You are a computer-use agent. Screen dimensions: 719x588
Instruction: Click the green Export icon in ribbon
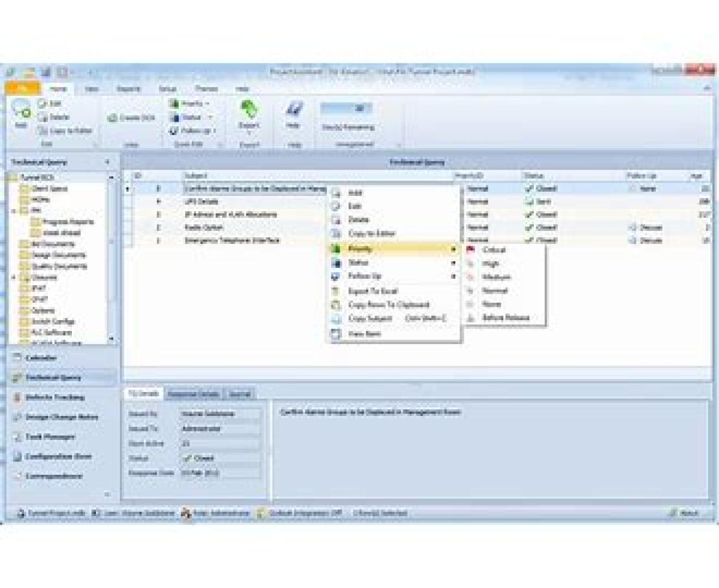pos(249,114)
